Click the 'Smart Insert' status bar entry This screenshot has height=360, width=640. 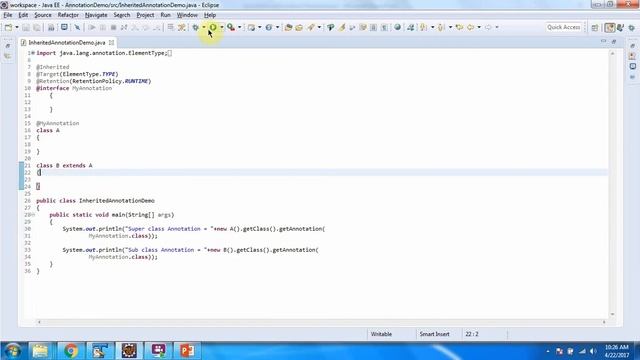434,334
